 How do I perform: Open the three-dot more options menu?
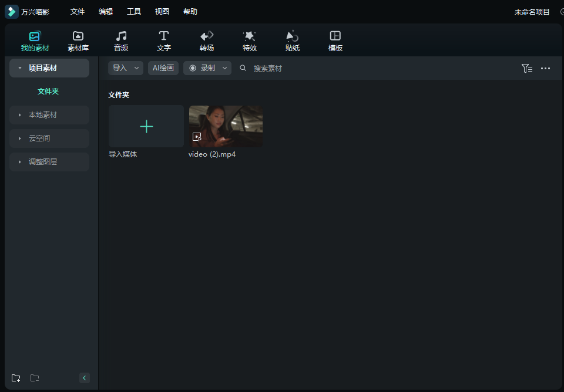point(545,69)
